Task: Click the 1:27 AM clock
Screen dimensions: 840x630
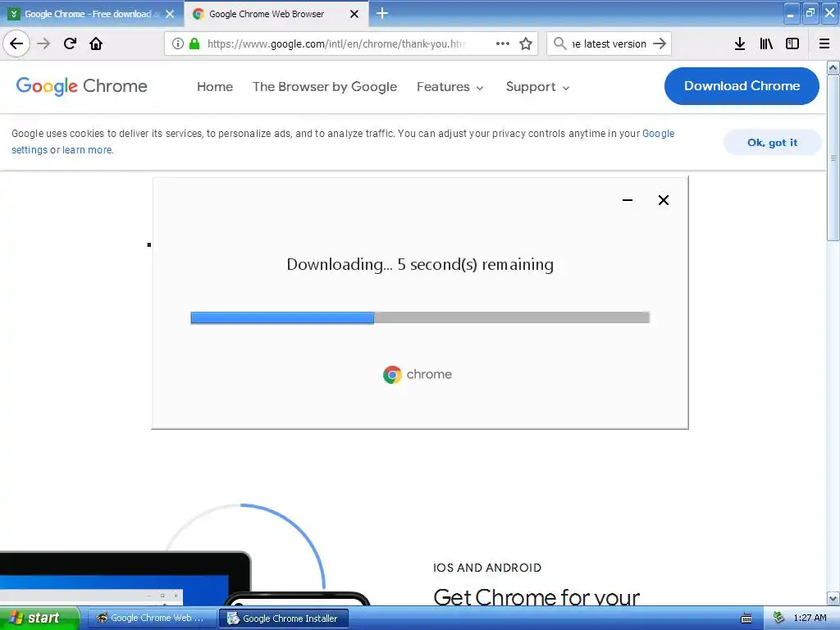Action: [810, 618]
